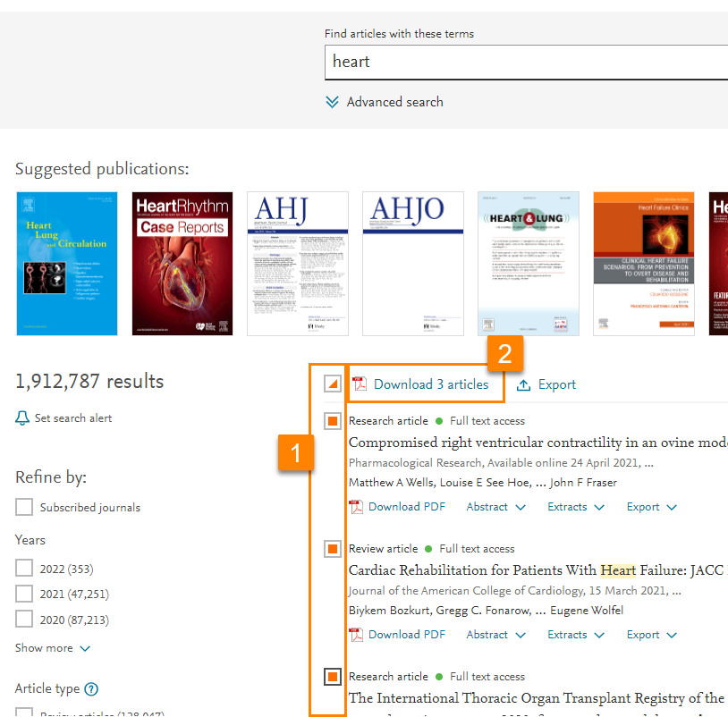Click the double-chevron icon beside Advanced search

point(333,102)
